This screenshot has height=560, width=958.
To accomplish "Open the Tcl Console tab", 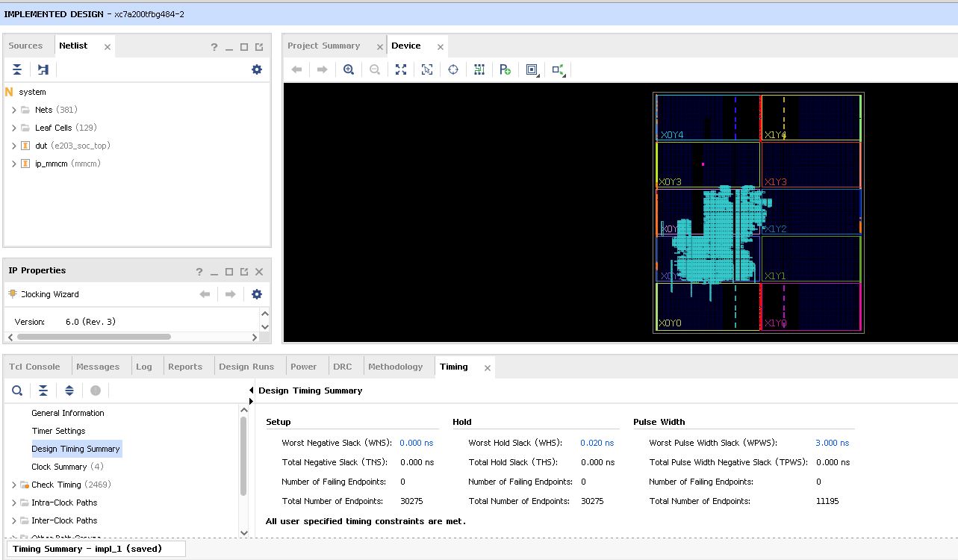I will [x=34, y=367].
